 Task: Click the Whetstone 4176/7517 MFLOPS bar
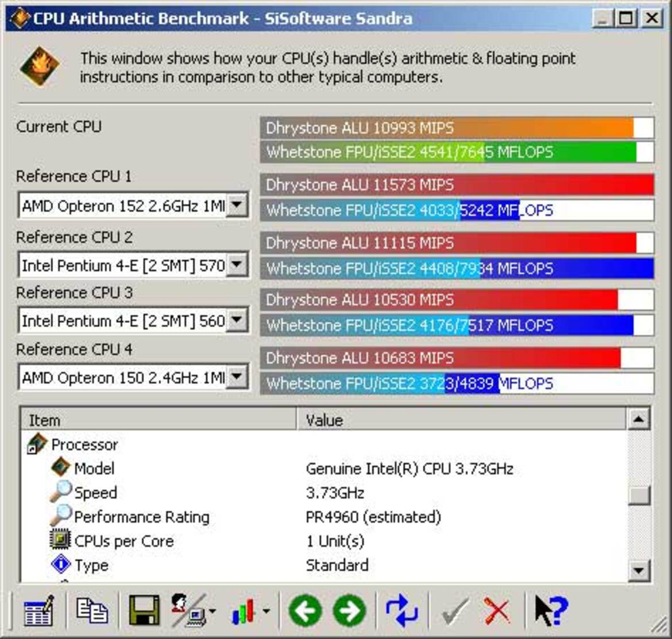(x=457, y=326)
